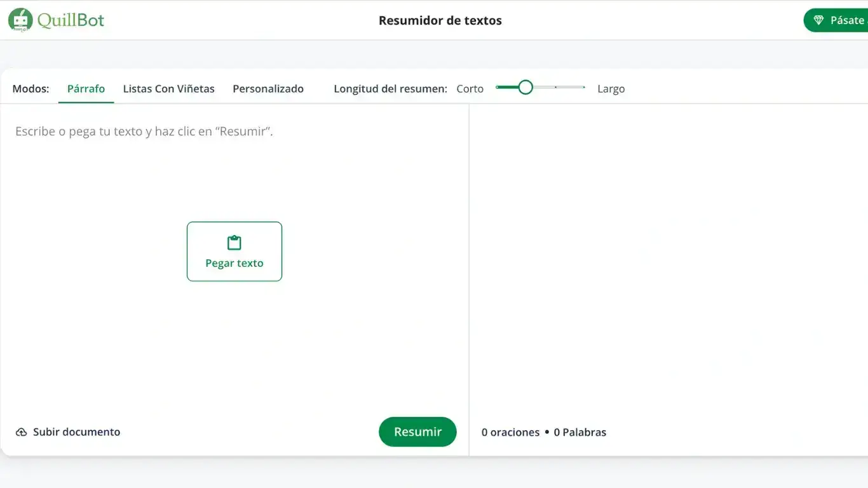Click the 0 Palabras counter
The height and width of the screenshot is (488, 868).
pos(580,431)
